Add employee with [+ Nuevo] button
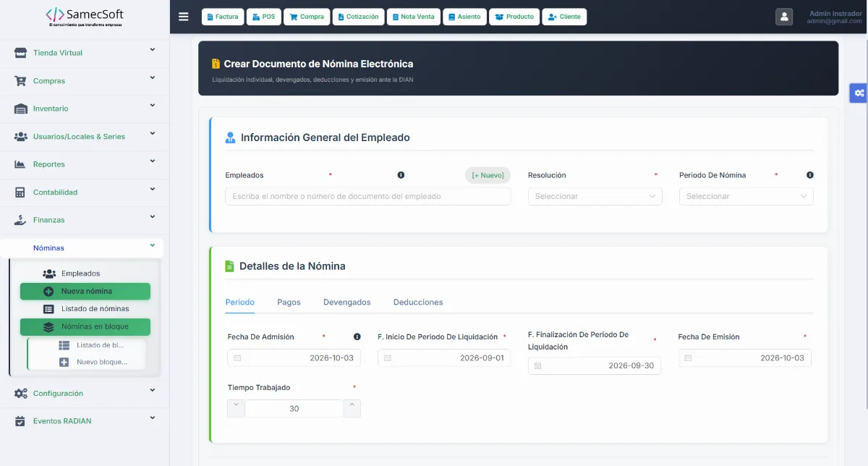 pos(488,175)
